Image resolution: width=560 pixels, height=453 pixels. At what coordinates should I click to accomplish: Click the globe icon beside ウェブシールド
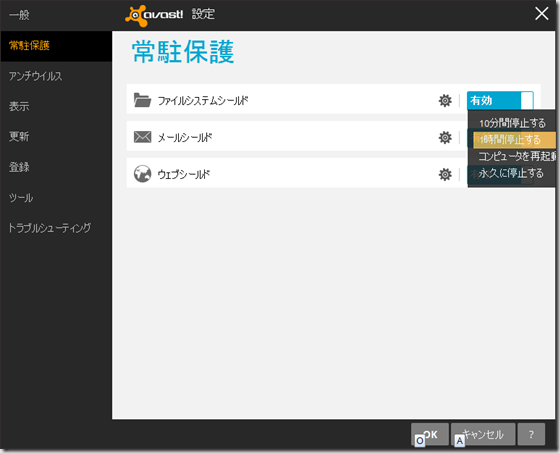[x=142, y=174]
